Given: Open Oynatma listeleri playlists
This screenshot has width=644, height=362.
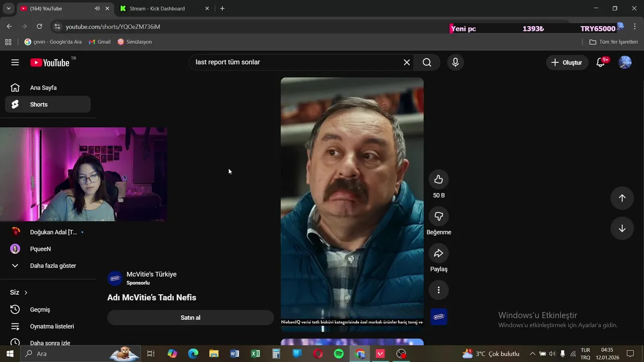Looking at the screenshot, I should point(48,326).
